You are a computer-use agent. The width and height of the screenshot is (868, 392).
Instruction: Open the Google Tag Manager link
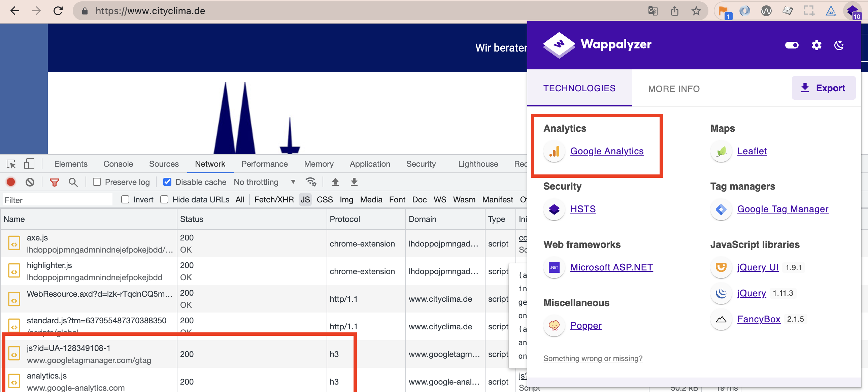click(x=782, y=209)
